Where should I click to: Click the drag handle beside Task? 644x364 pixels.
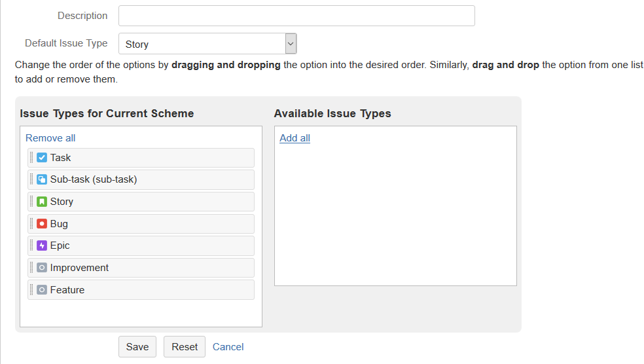pos(31,158)
